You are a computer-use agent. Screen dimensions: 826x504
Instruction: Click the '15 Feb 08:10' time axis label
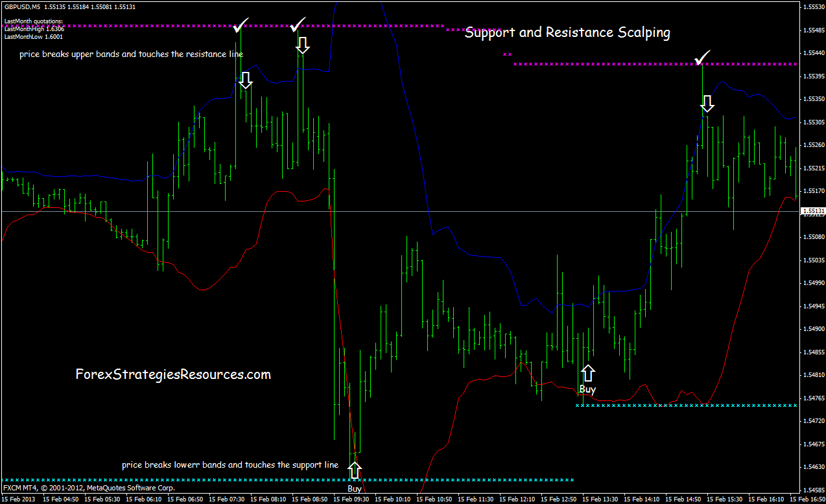[x=268, y=499]
